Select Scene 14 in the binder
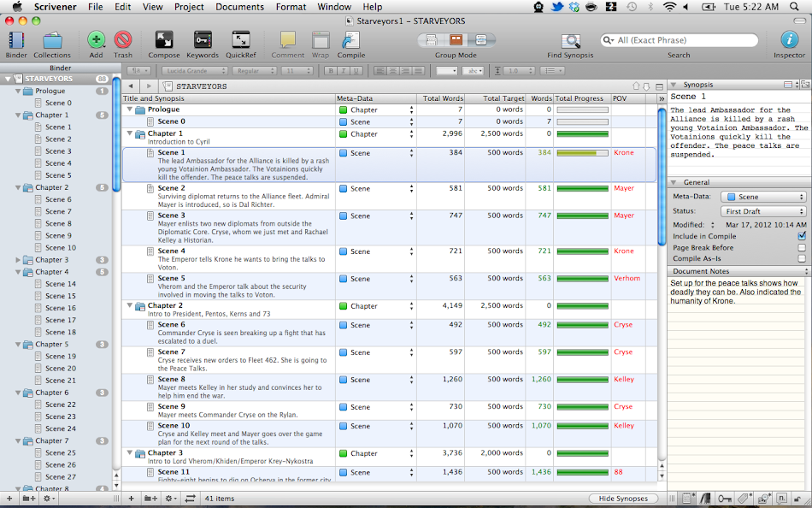Screen dimensions: 812x508 (x=60, y=284)
